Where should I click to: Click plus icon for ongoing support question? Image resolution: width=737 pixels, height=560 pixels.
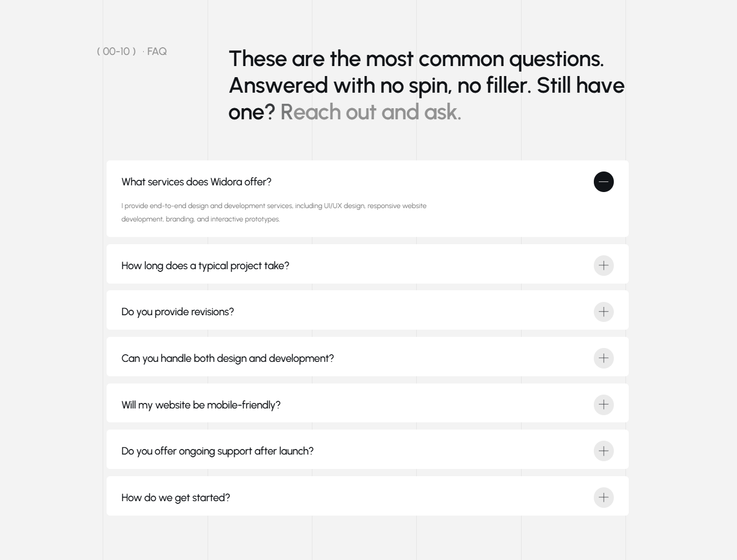click(603, 451)
